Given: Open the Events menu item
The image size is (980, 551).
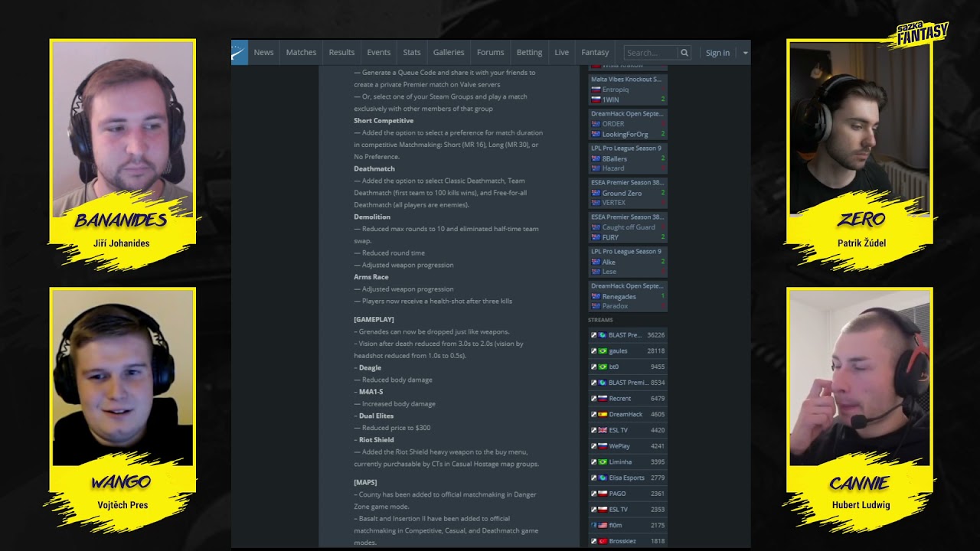Looking at the screenshot, I should pos(379,53).
